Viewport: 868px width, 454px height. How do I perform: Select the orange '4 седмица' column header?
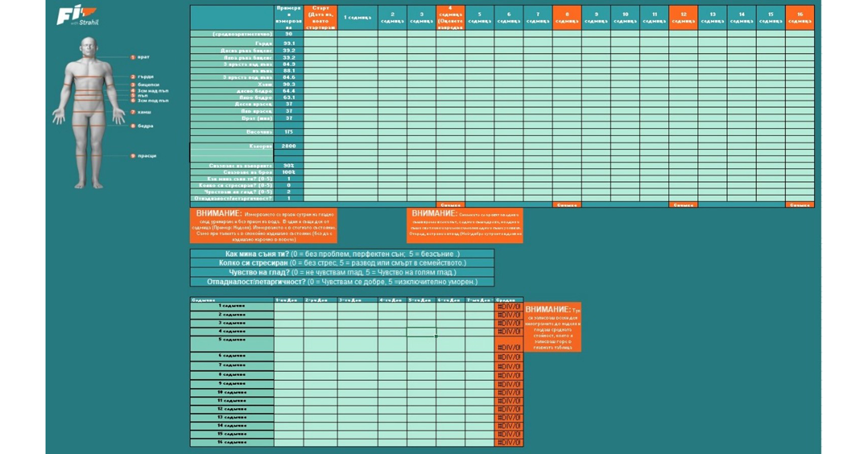(450, 18)
